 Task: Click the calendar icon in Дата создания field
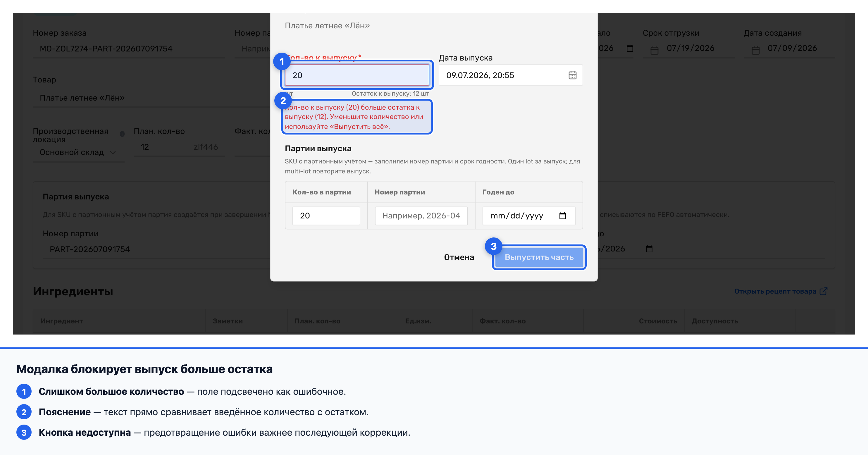[755, 50]
